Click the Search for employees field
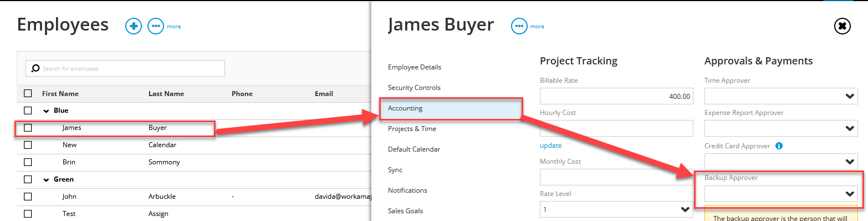 coord(125,68)
